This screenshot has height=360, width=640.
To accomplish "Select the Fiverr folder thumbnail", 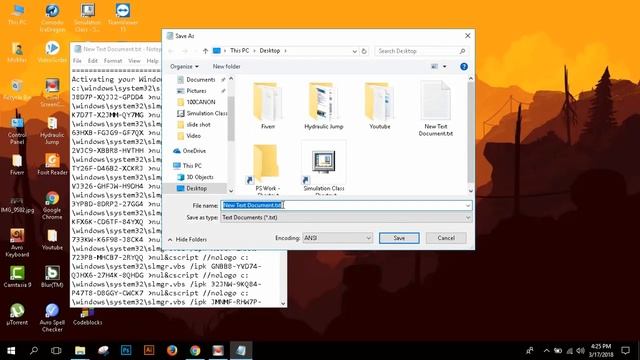I will 267,106.
